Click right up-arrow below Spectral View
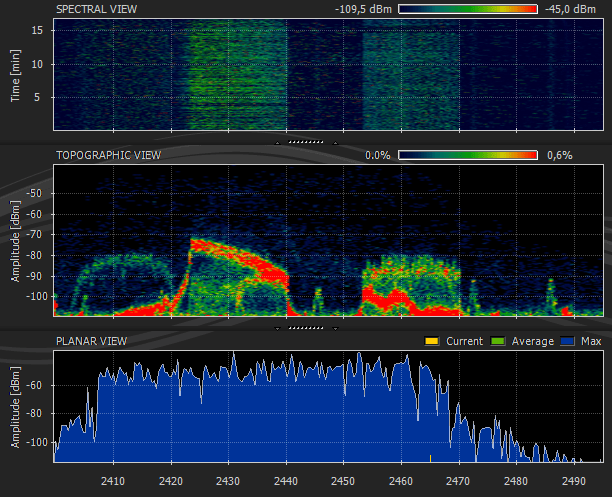This screenshot has height=497, width=612. pyautogui.click(x=336, y=143)
